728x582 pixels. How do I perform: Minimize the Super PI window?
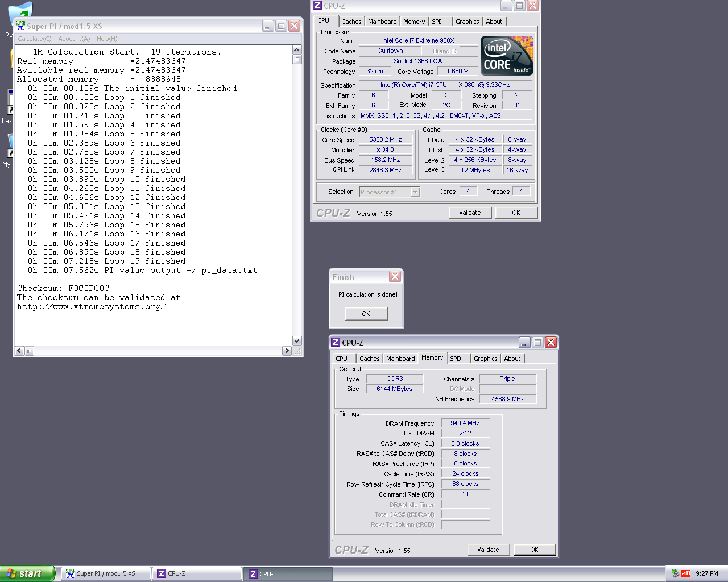pyautogui.click(x=268, y=26)
